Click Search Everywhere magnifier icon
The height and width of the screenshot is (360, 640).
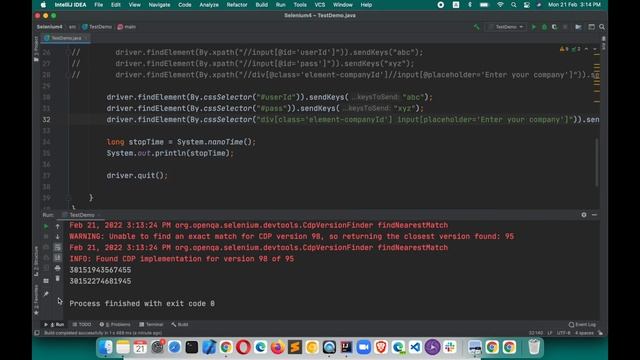point(602,27)
